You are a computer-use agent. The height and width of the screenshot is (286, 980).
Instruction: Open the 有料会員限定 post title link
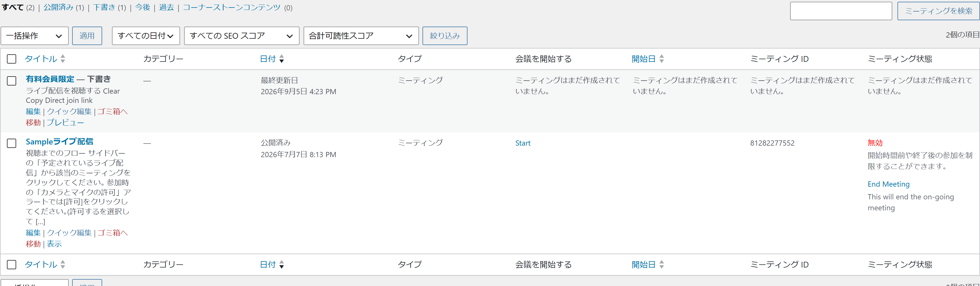pos(50,79)
